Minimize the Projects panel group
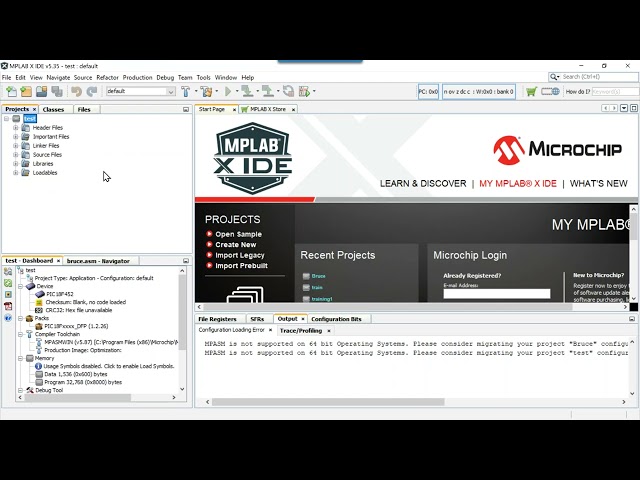This screenshot has height=480, width=640. click(x=186, y=109)
